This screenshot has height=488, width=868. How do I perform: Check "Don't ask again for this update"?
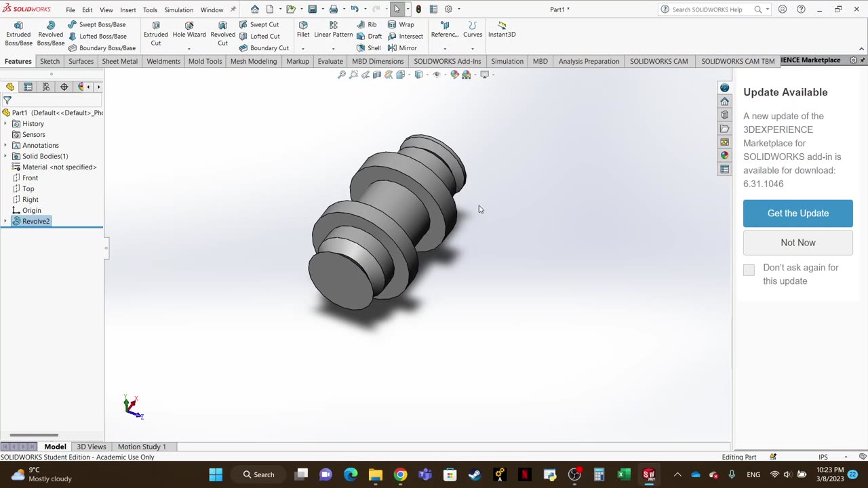click(x=749, y=270)
